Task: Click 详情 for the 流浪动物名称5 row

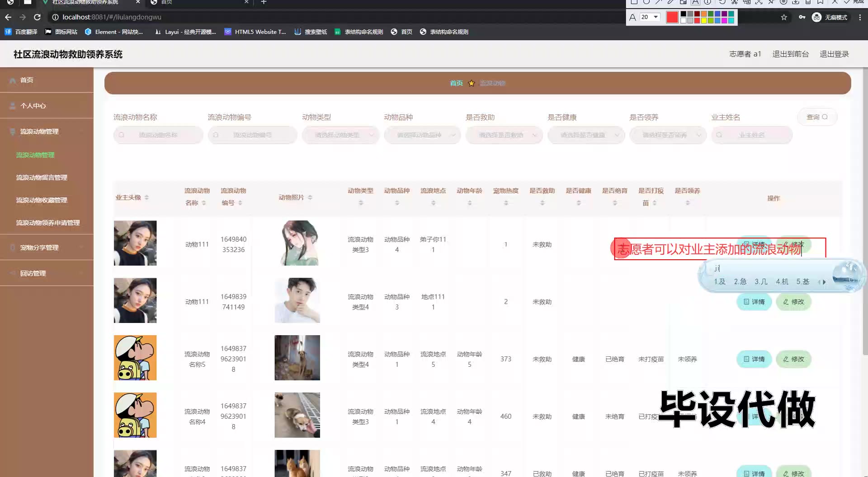Action: coord(754,359)
